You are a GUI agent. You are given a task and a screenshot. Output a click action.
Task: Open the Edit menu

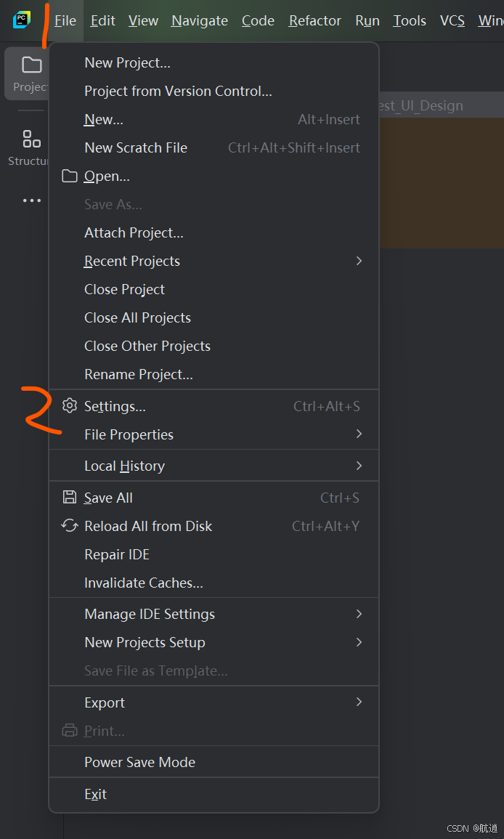tap(102, 20)
